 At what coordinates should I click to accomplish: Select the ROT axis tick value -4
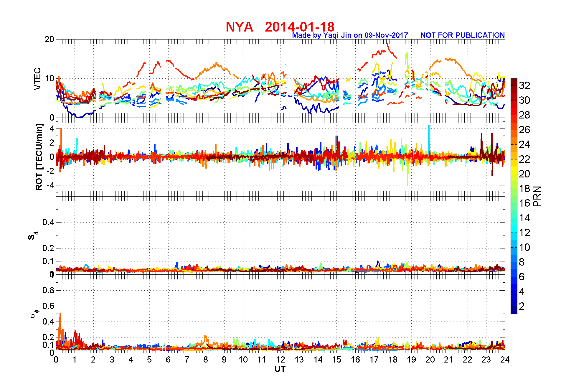[x=50, y=185]
